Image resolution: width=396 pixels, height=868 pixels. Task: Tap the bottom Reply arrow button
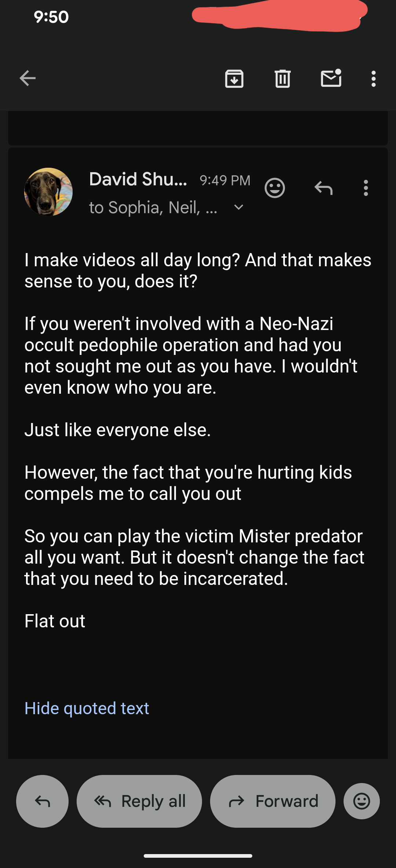tap(42, 801)
